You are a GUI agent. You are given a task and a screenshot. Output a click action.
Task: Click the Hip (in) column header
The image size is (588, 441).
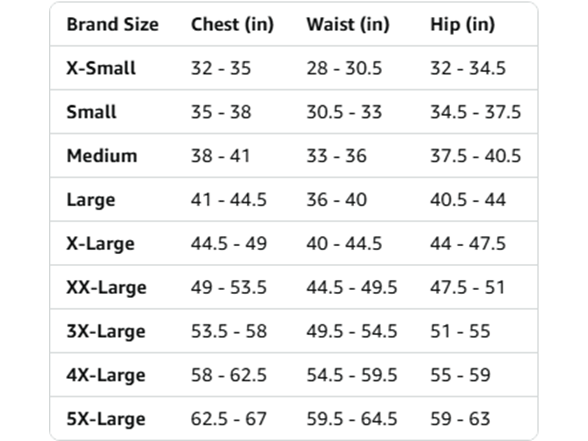click(x=462, y=25)
